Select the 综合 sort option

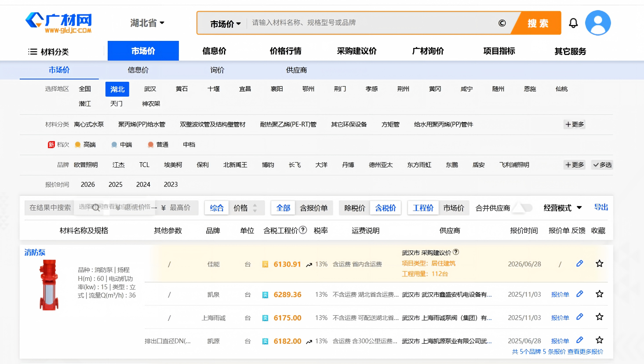point(217,208)
